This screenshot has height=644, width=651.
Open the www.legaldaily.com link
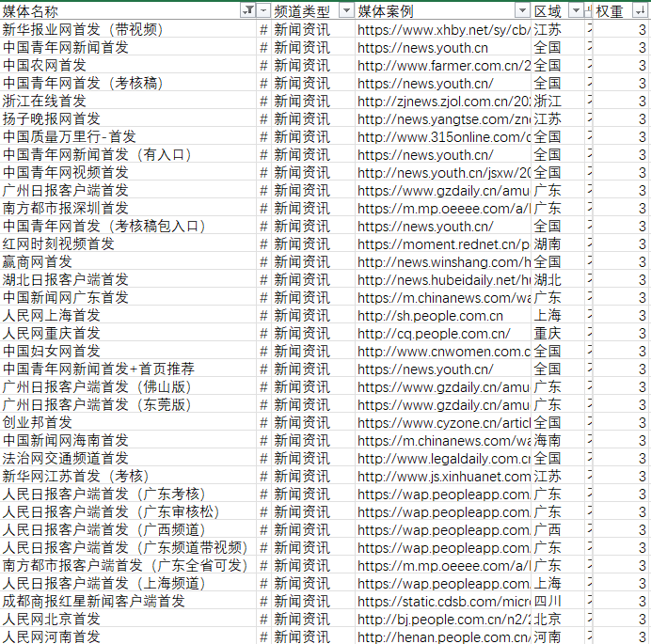tap(443, 459)
